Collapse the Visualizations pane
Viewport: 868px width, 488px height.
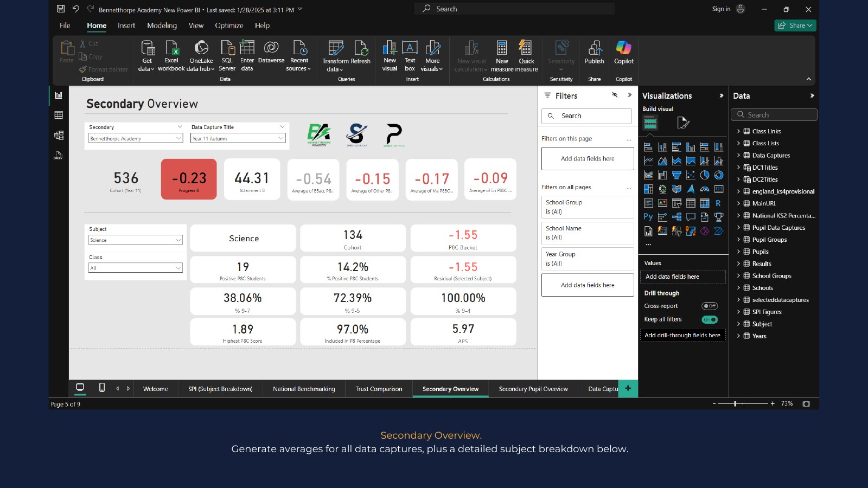pyautogui.click(x=721, y=95)
